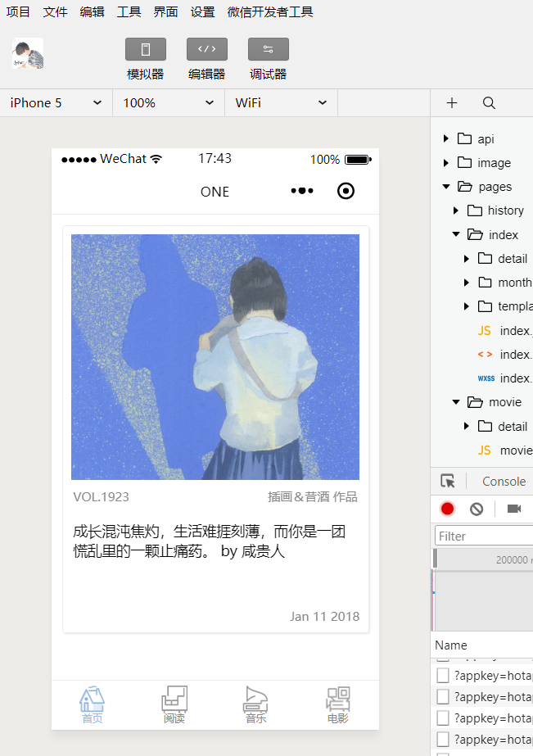533x756 pixels.
Task: Switch to the Console tab
Action: click(504, 481)
